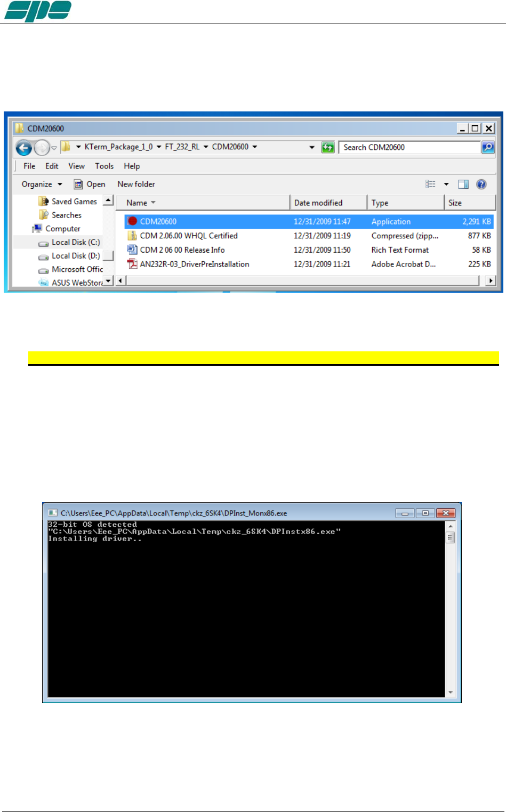
Task: Click the search magnifier icon
Action: coord(488,147)
